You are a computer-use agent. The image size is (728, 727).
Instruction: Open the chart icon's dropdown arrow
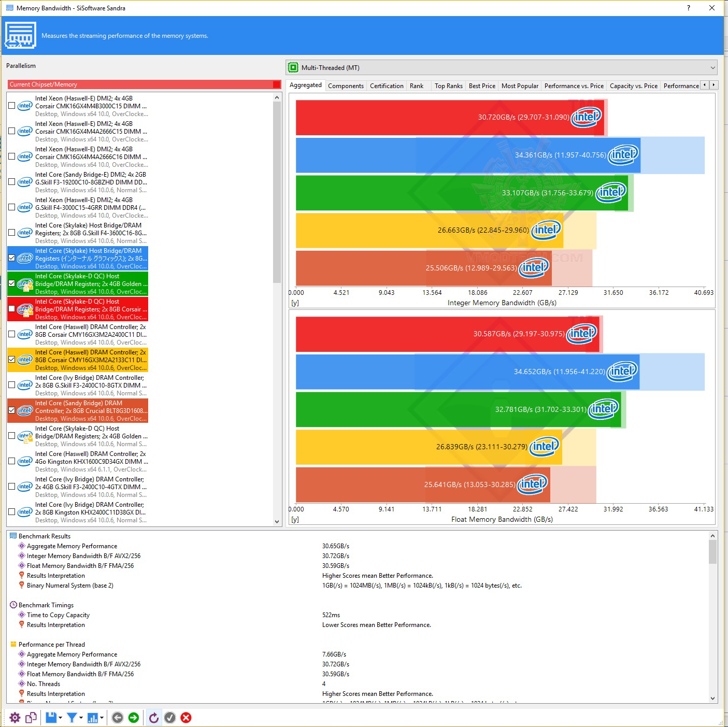click(102, 718)
